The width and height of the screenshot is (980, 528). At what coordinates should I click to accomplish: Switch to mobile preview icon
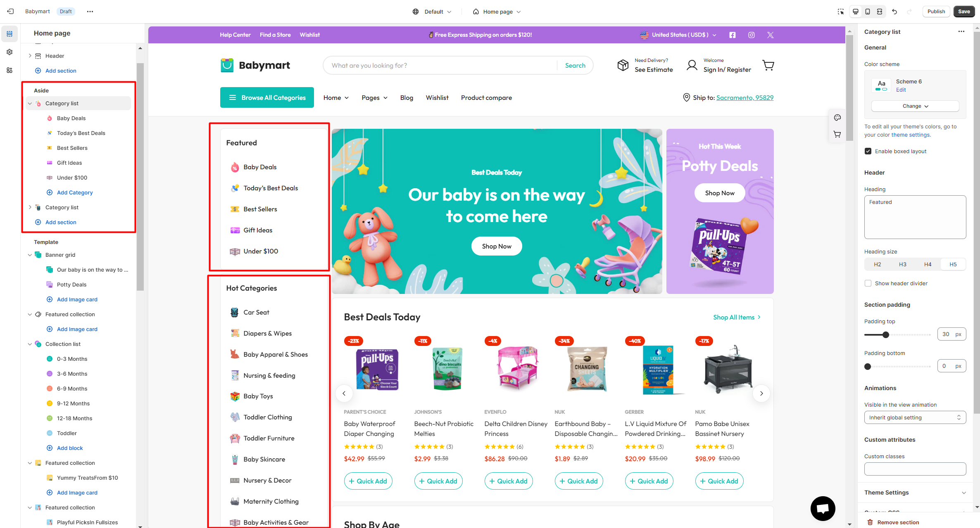(868, 12)
